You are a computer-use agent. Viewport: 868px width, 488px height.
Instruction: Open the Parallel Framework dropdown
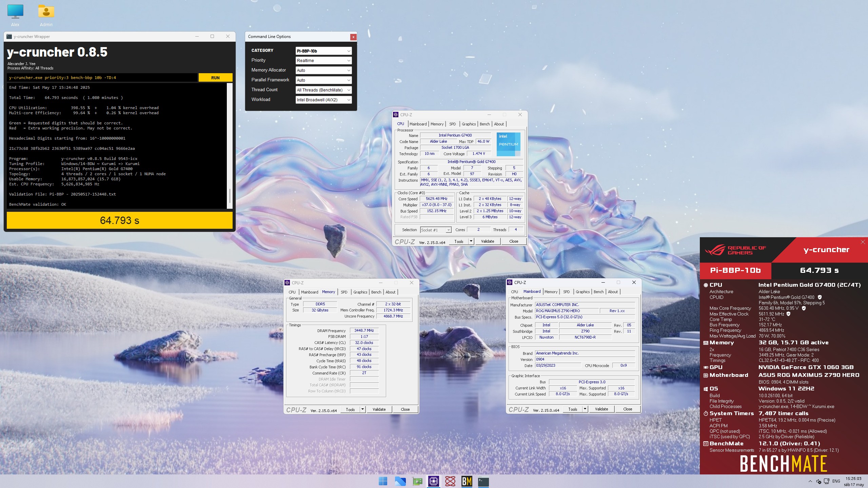tap(323, 80)
